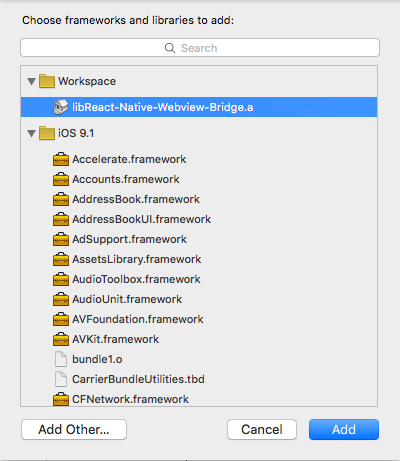This screenshot has width=400, height=461.
Task: Click the Accelerate.framework toolbox icon
Action: (x=61, y=159)
